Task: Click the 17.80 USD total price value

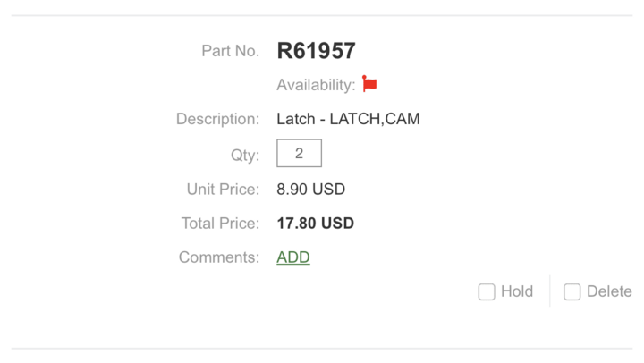Action: click(x=316, y=224)
